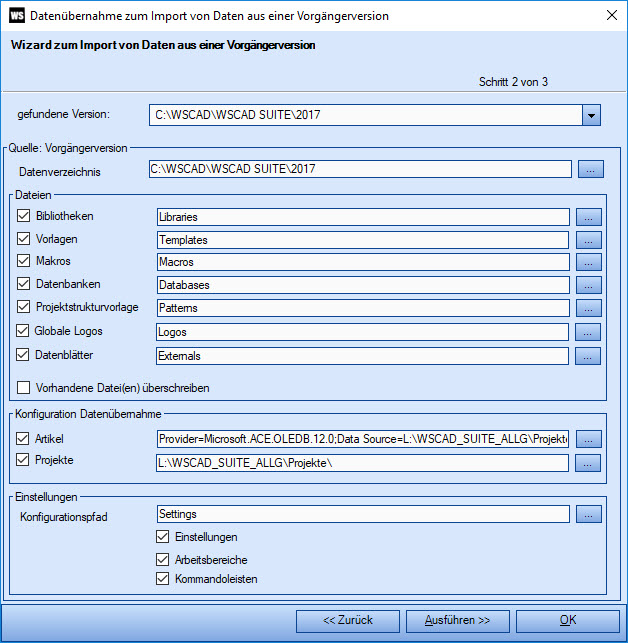Browse for the Macros folder
This screenshot has height=643, width=628.
point(589,262)
